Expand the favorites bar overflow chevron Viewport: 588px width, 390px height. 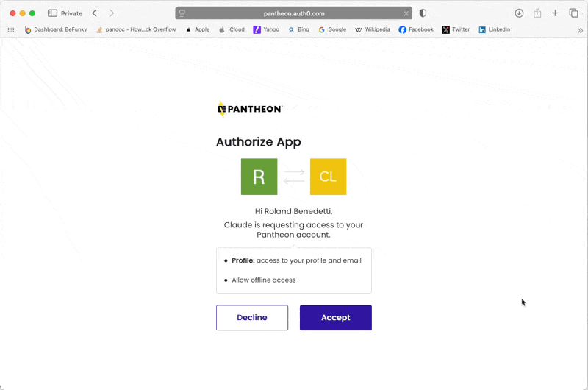[x=580, y=30]
